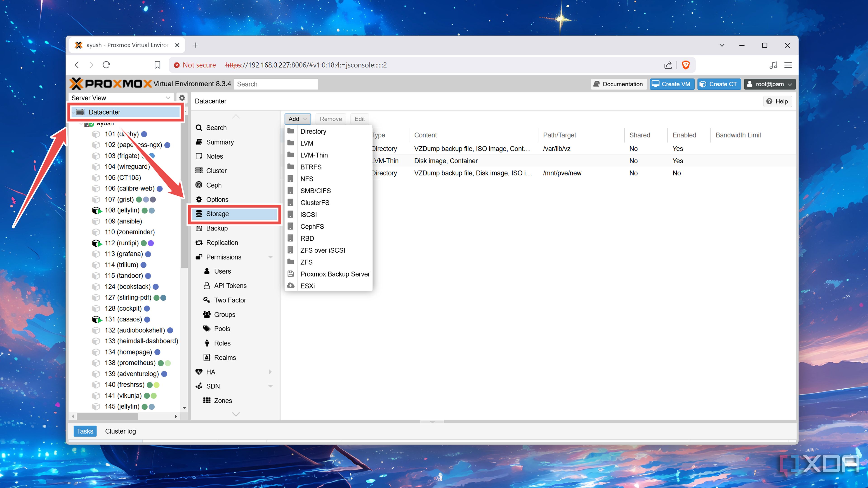Viewport: 868px width, 488px height.
Task: Select Proxmox Backup Server from Add menu
Action: [x=335, y=274]
